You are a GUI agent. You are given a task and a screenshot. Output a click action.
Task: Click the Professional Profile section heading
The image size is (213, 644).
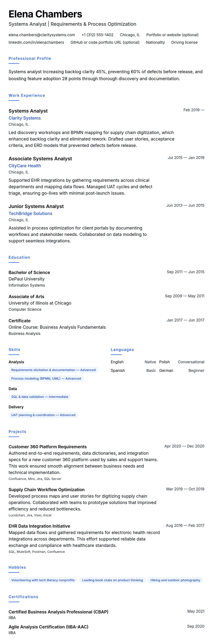click(30, 58)
